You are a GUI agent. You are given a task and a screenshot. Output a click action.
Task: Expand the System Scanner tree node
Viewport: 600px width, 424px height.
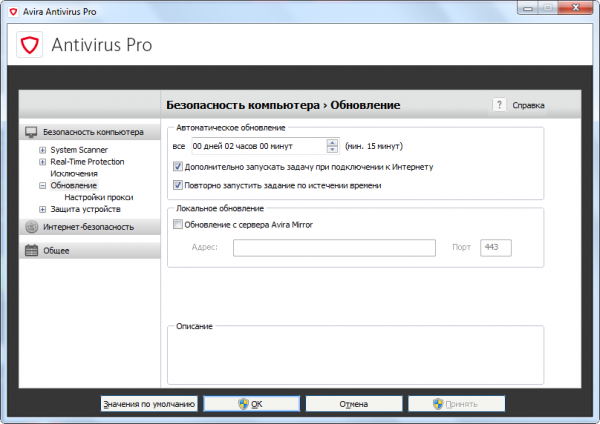[x=42, y=150]
